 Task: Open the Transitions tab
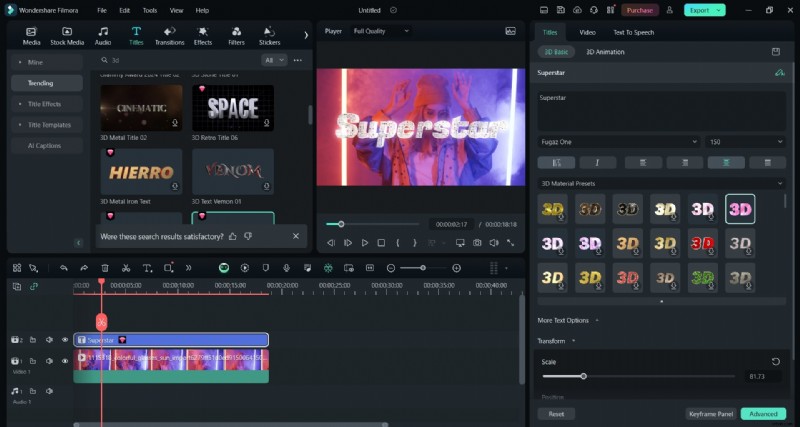click(169, 36)
